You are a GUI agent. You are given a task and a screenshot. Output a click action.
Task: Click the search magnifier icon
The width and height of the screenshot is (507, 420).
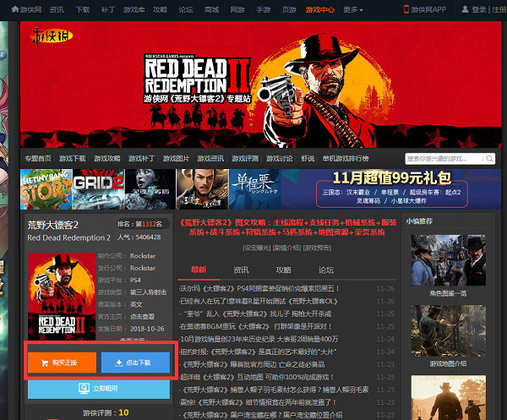click(x=489, y=158)
